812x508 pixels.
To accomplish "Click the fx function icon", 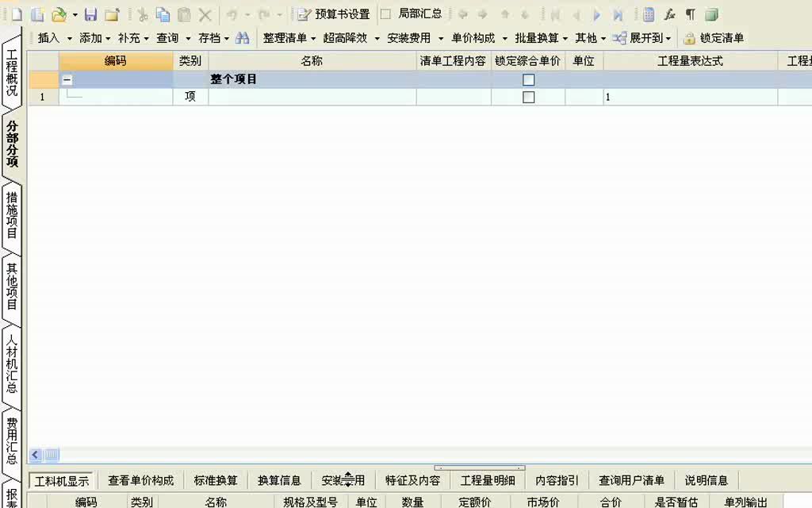I will pyautogui.click(x=670, y=13).
